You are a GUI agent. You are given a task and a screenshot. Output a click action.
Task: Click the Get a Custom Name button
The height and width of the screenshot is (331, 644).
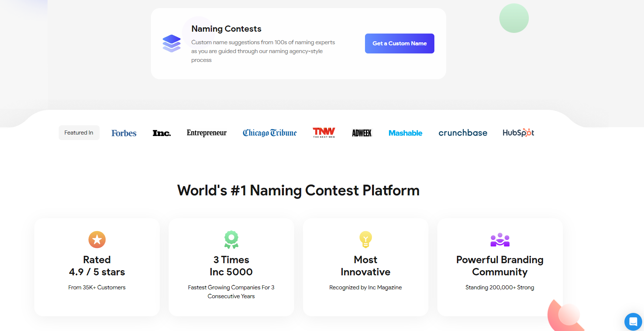(399, 43)
